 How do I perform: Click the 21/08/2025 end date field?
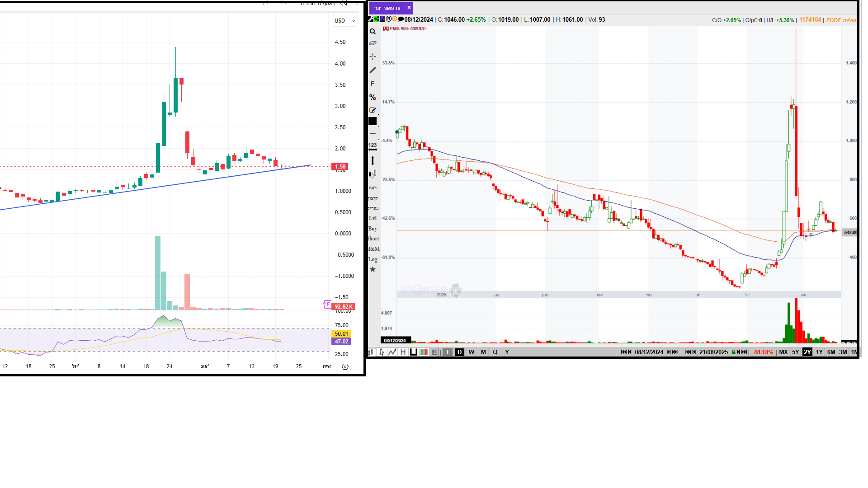click(x=713, y=352)
